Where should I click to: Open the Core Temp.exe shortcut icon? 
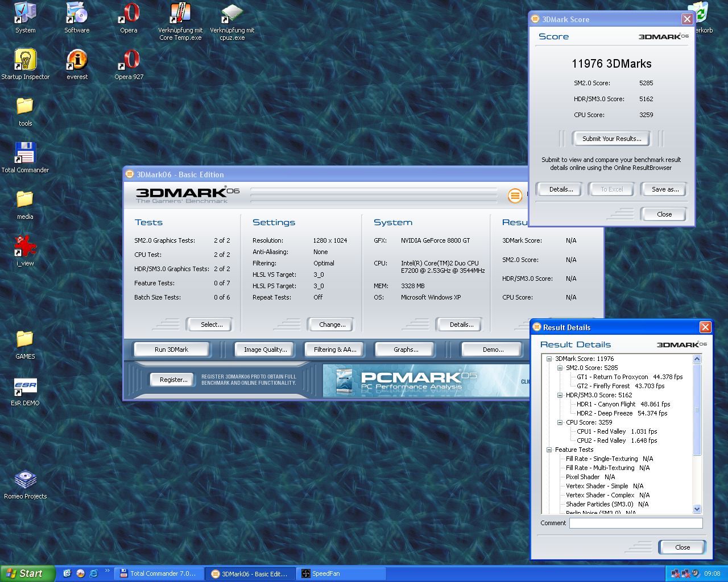tap(180, 22)
